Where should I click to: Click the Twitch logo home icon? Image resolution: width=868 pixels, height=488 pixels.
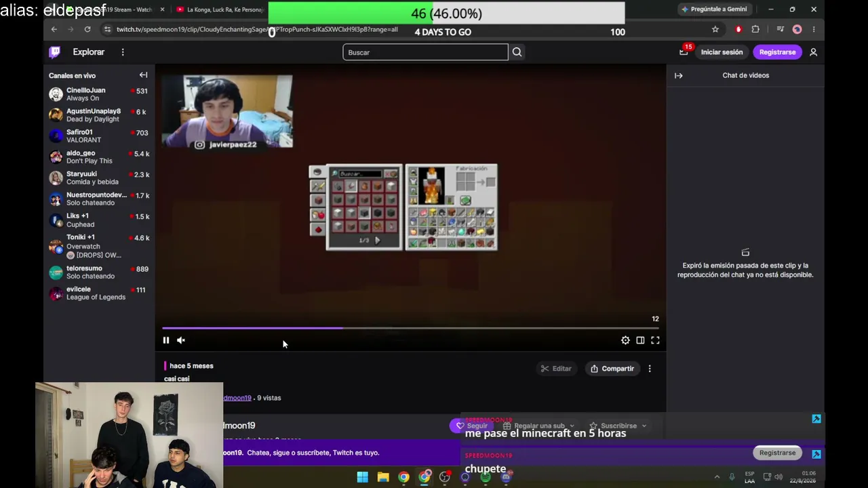click(55, 52)
